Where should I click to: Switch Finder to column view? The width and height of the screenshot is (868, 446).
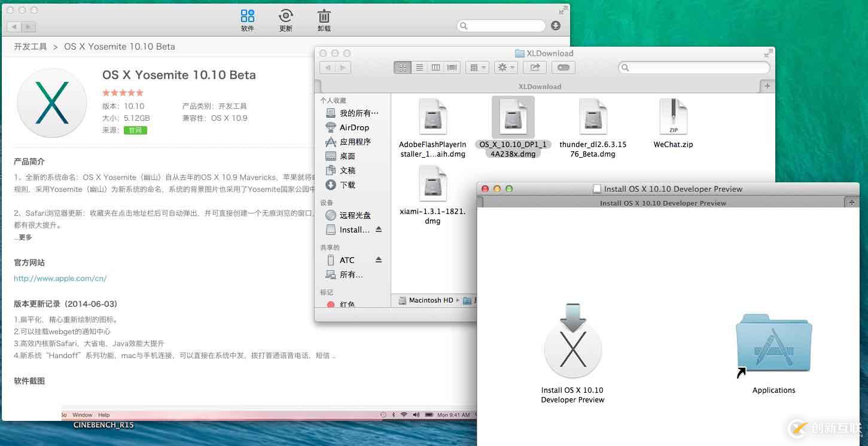(x=435, y=68)
